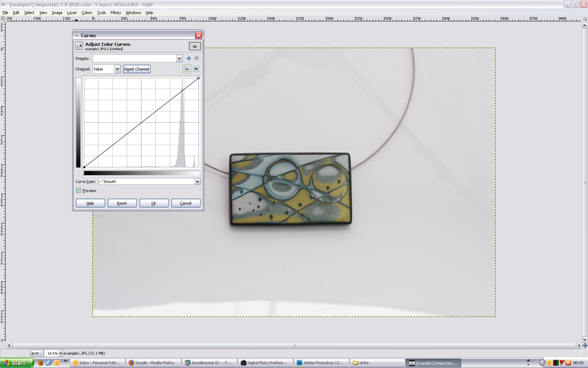The image size is (588, 368).
Task: Select the linear histogram icon
Action: click(x=187, y=69)
